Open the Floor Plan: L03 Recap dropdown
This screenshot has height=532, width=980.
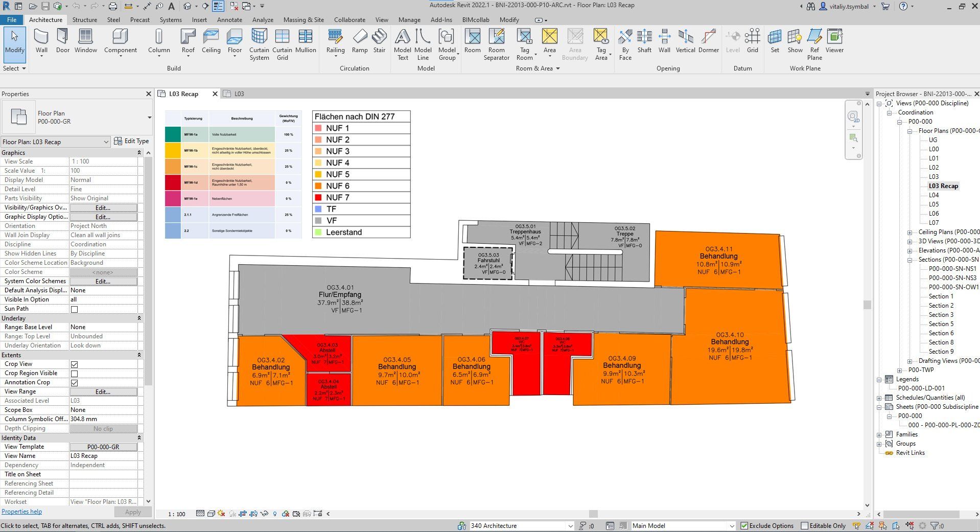pyautogui.click(x=55, y=142)
